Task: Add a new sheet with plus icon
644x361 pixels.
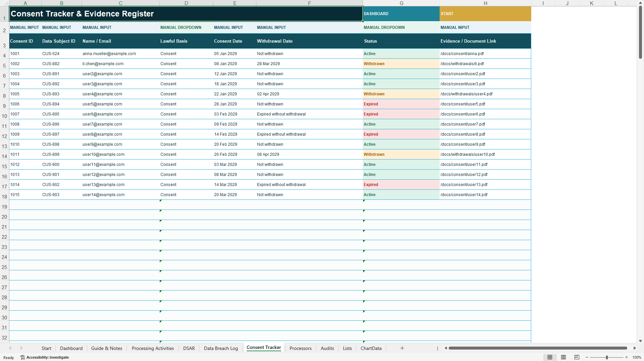Action: click(x=402, y=348)
